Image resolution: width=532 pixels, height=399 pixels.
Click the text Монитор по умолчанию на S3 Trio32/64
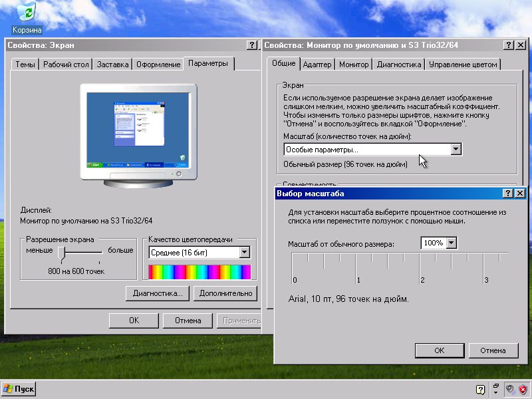(86, 221)
